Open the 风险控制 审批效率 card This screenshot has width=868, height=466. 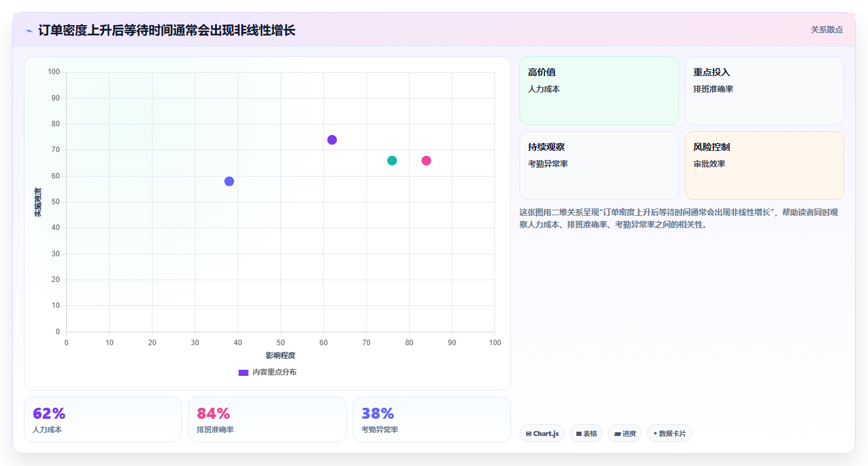(764, 166)
